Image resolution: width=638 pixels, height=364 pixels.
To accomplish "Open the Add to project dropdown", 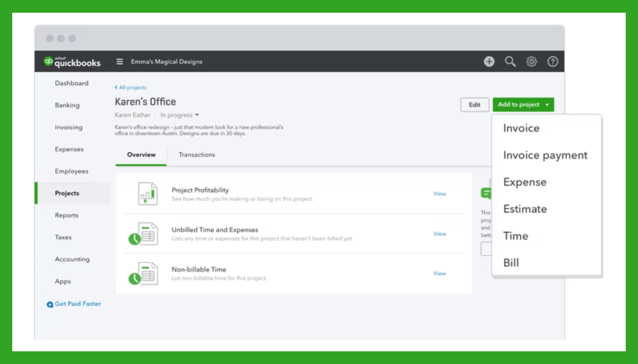I will [x=523, y=104].
